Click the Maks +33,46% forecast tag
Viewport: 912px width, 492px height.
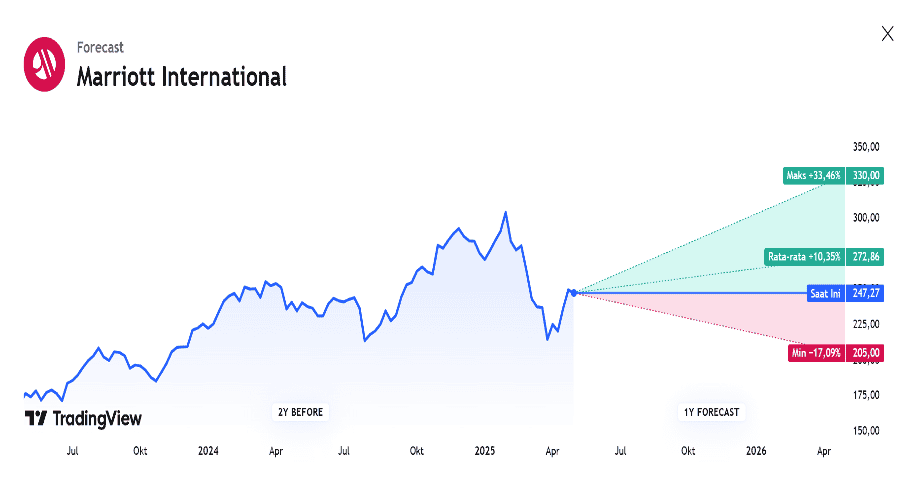click(x=814, y=176)
